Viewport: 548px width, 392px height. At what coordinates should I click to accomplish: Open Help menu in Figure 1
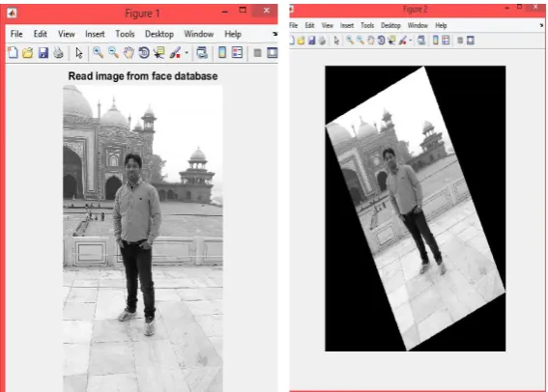(233, 34)
